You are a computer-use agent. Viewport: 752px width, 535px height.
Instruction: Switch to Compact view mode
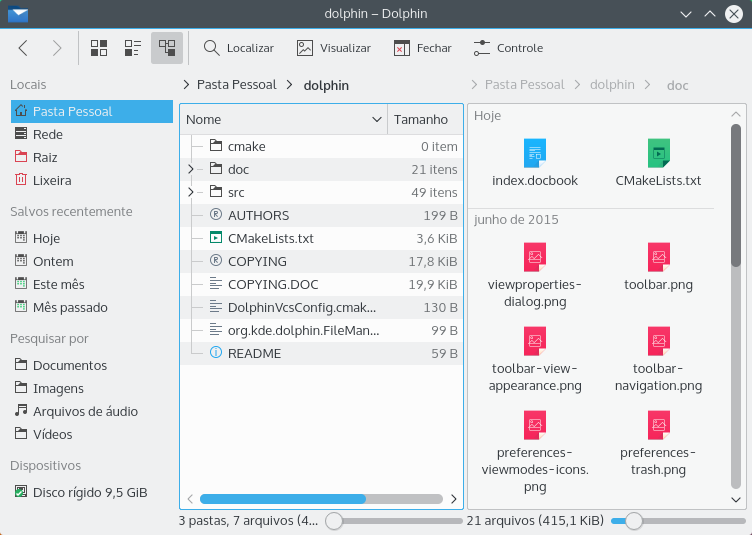[x=133, y=48]
